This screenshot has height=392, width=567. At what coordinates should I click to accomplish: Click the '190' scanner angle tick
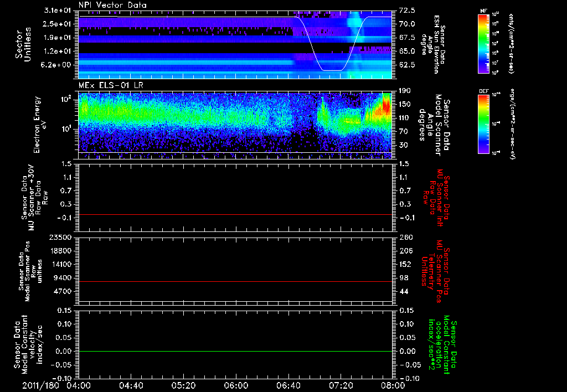(405, 91)
